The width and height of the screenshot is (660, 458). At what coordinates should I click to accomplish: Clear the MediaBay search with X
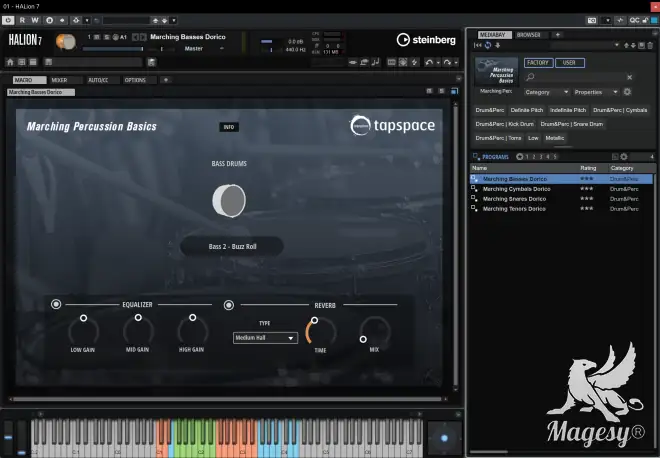[x=629, y=77]
